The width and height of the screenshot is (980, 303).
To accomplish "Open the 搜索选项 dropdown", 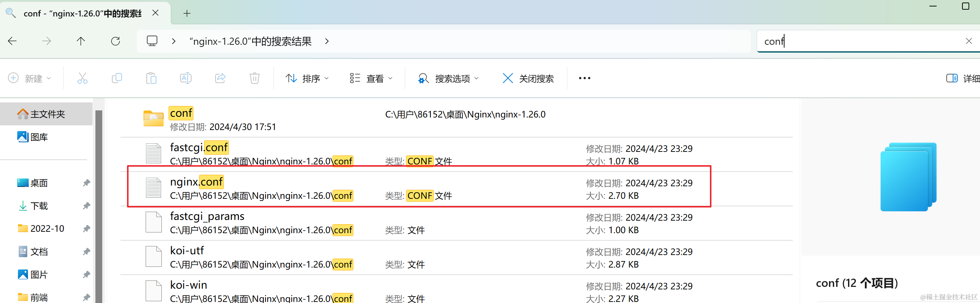I will tap(448, 78).
